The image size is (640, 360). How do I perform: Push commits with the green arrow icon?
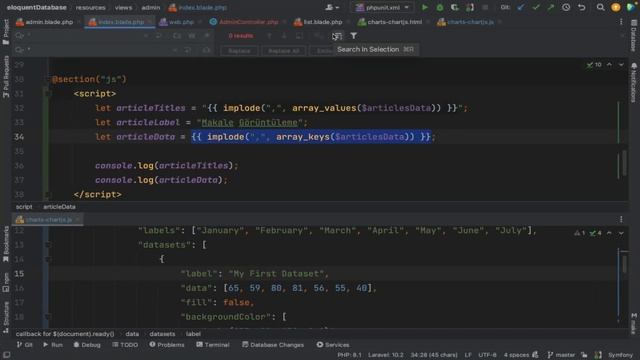pyautogui.click(x=551, y=7)
